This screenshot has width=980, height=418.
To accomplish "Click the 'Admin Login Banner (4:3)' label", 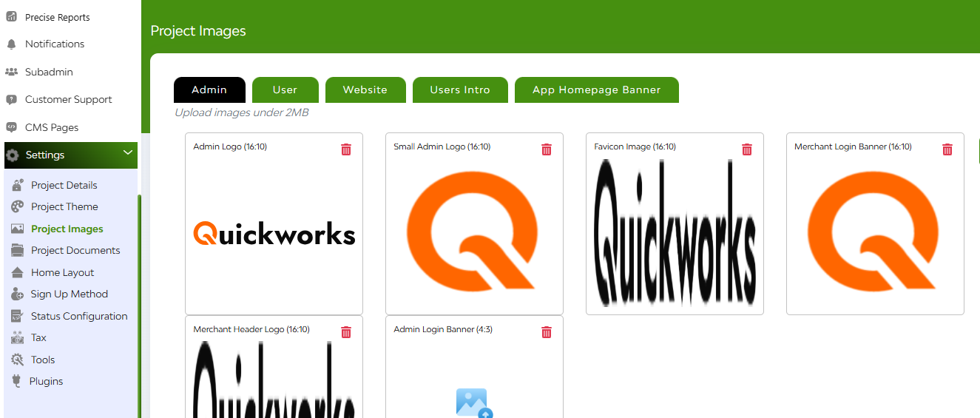I will (x=443, y=329).
